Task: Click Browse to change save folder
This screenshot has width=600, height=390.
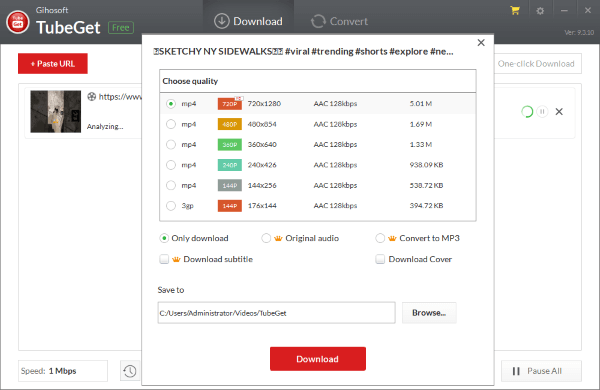Action: [x=429, y=313]
